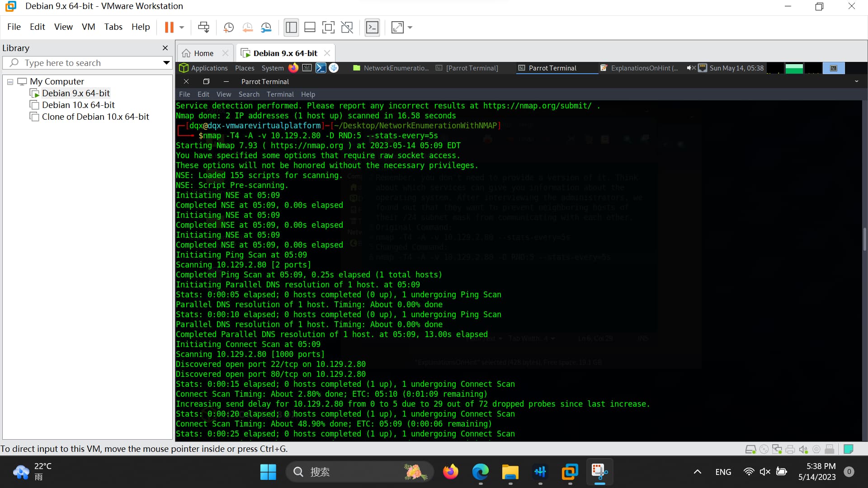Select Debian 10.x 64-bit in Library

pyautogui.click(x=78, y=105)
